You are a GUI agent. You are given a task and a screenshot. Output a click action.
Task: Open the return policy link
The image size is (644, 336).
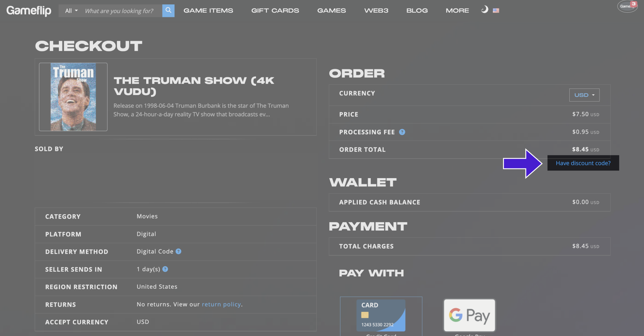pyautogui.click(x=221, y=304)
